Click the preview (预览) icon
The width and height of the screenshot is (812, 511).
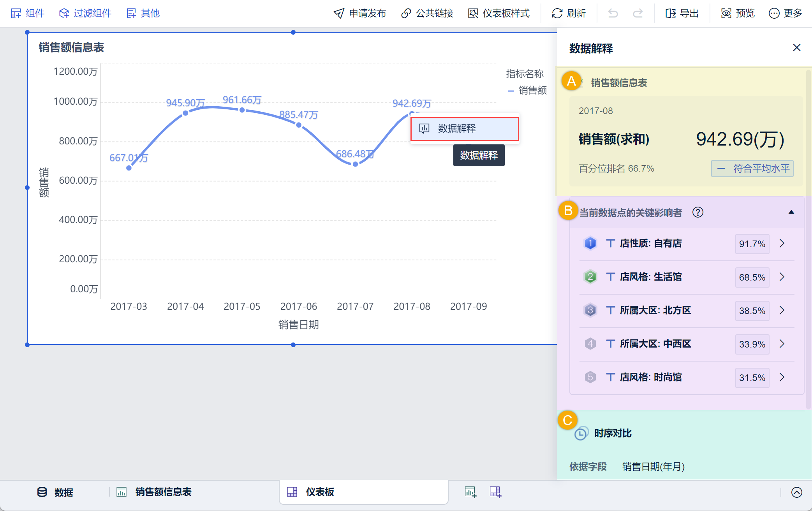726,13
